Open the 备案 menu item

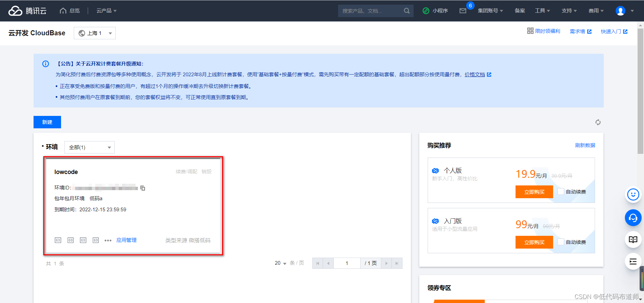click(520, 11)
